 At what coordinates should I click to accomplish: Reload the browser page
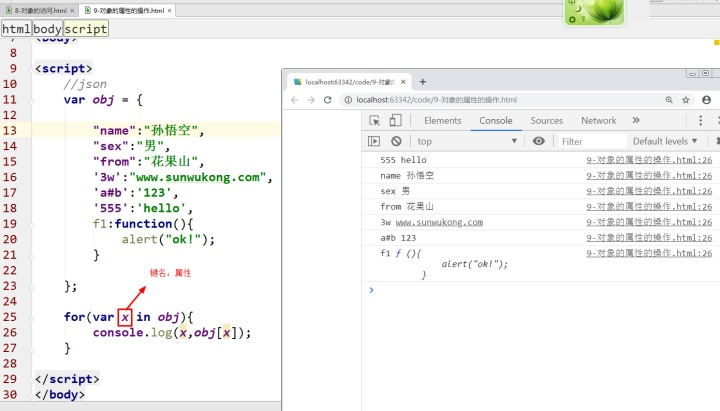(327, 100)
